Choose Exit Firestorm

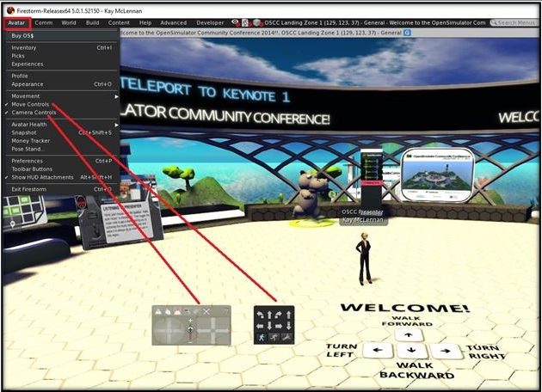(62, 189)
